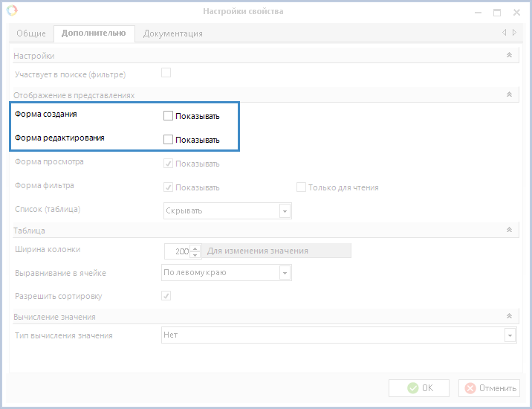
Task: Enable Показывать for Форма редактирования
Action: [x=168, y=139]
